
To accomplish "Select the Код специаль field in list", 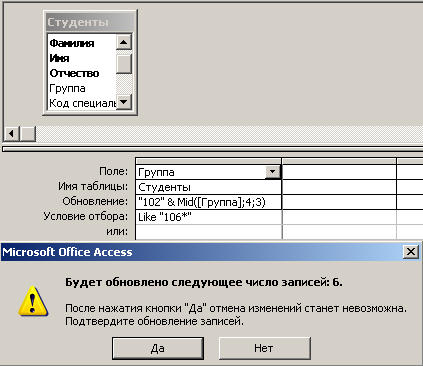I will 82,103.
